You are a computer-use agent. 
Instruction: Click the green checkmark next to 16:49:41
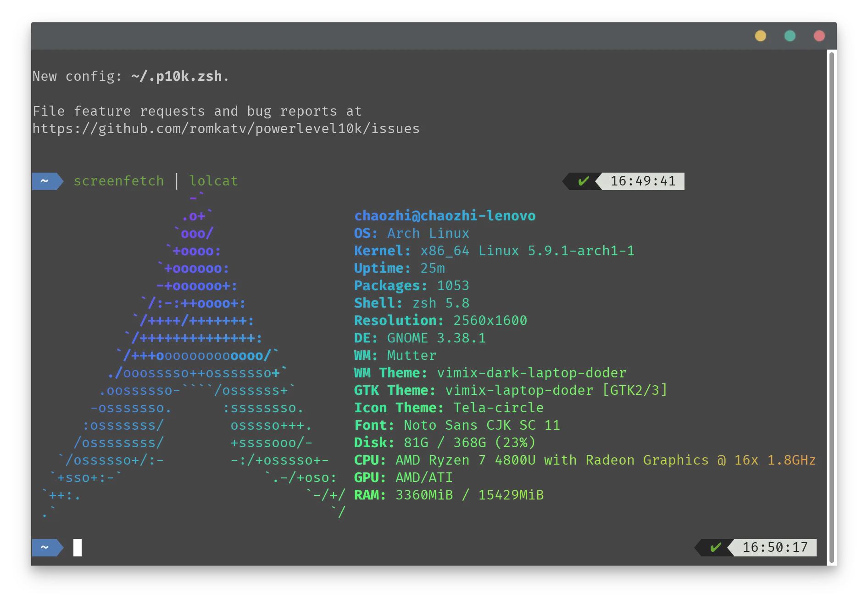[x=583, y=181]
